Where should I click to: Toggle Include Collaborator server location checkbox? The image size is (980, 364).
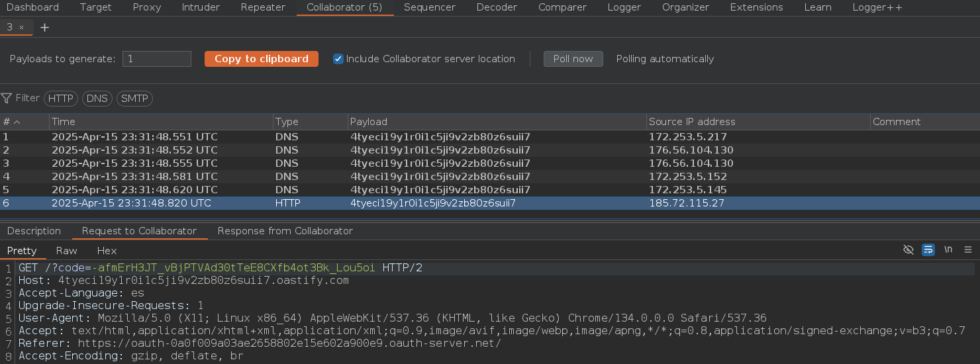tap(338, 59)
